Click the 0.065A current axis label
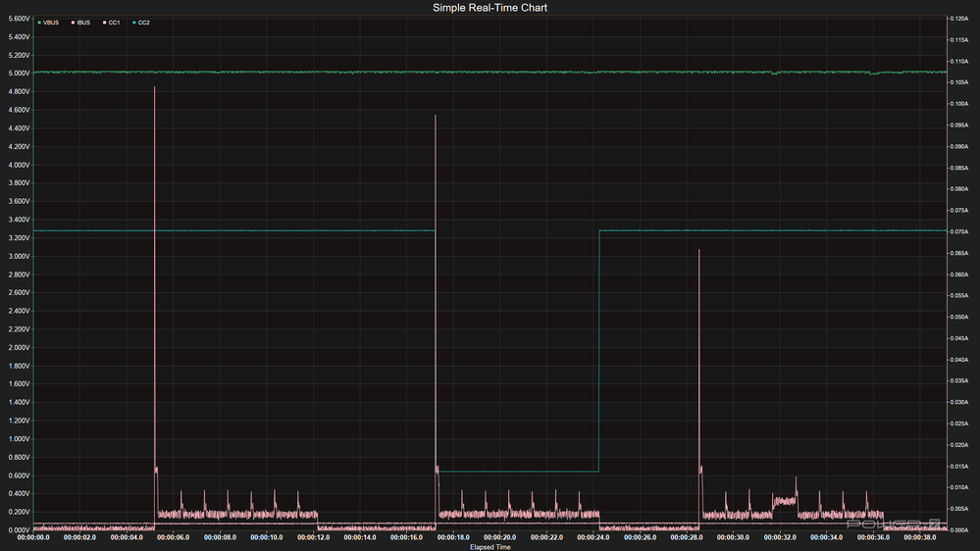The image size is (980, 551). (x=959, y=253)
